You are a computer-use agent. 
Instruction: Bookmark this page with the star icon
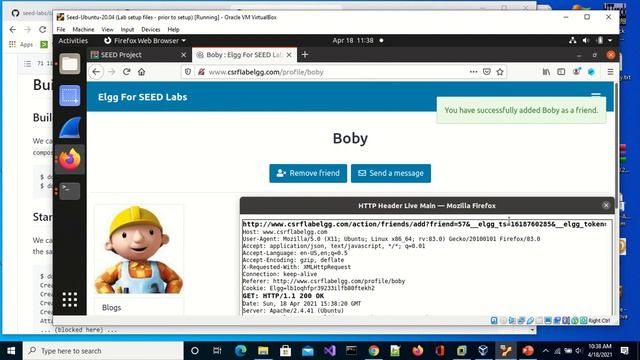click(500, 72)
